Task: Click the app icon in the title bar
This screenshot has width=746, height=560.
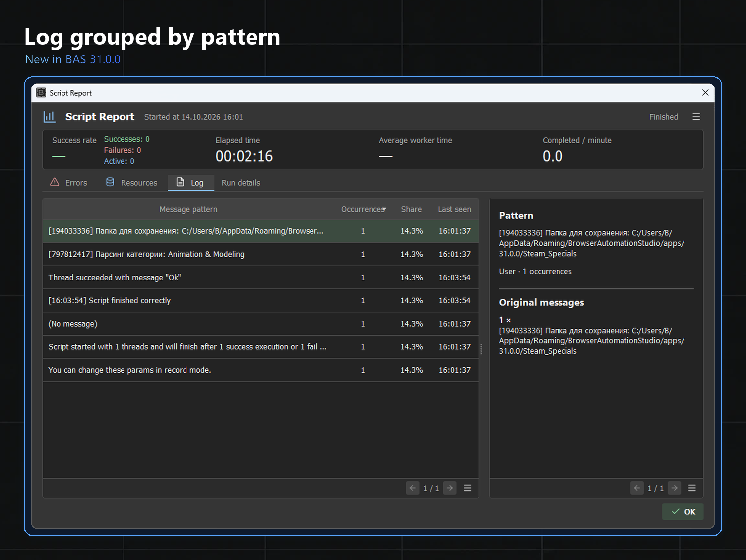Action: (41, 93)
